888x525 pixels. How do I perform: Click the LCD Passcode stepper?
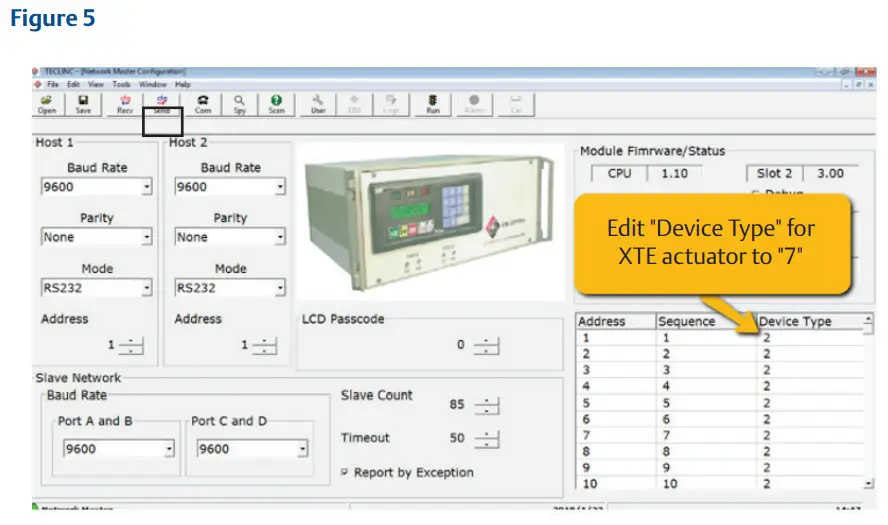pos(486,345)
